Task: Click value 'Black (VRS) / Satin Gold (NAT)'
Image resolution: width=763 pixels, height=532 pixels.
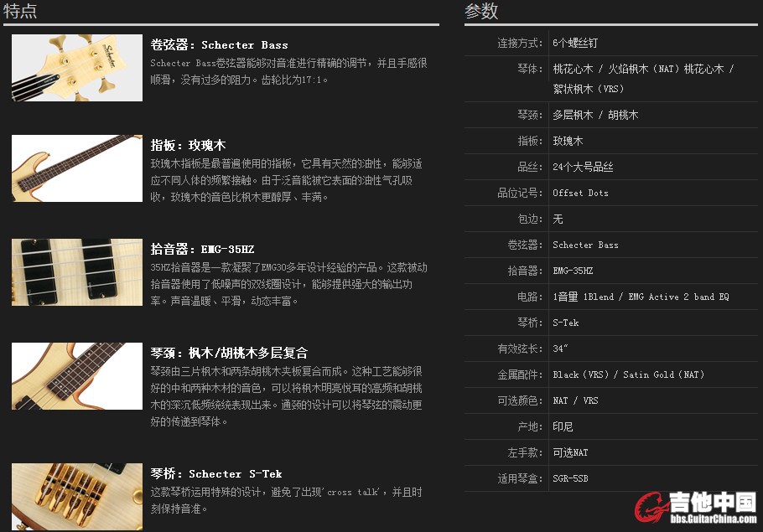Action: click(629, 374)
